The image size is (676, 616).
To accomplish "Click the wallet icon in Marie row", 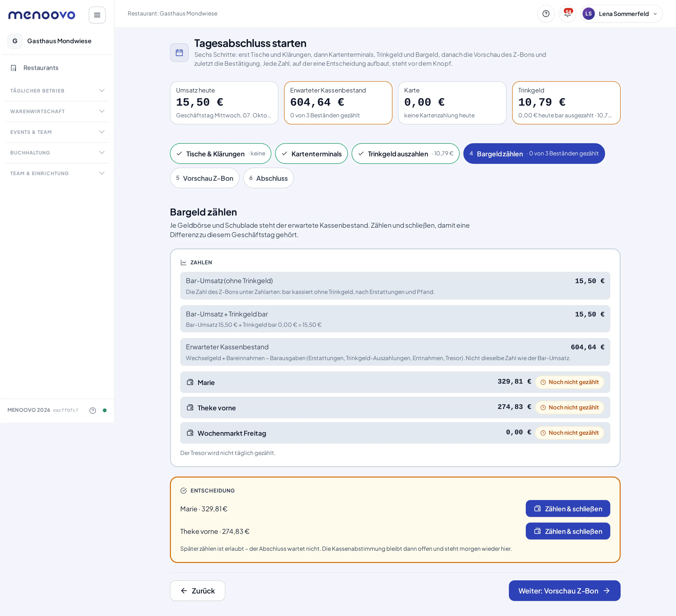I will [x=190, y=382].
